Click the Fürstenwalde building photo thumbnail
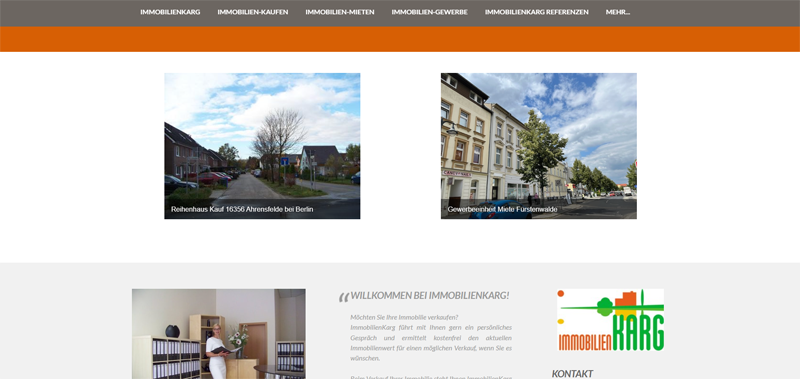 539,146
